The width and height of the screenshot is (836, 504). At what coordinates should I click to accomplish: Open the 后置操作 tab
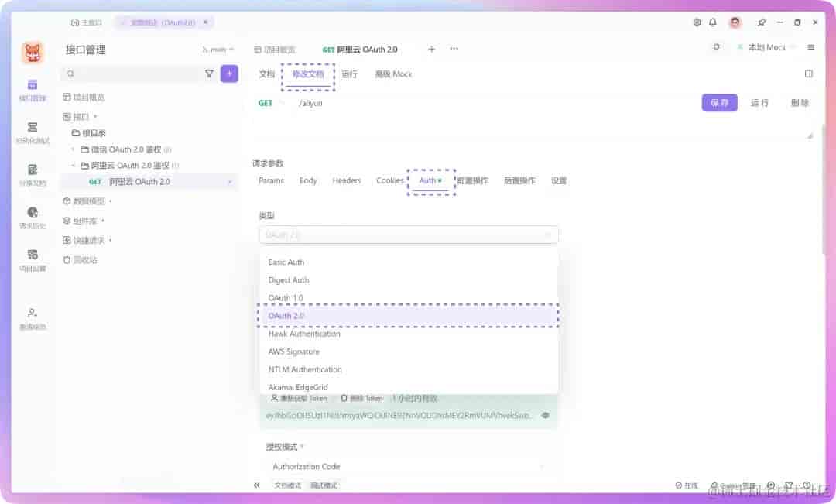520,180
